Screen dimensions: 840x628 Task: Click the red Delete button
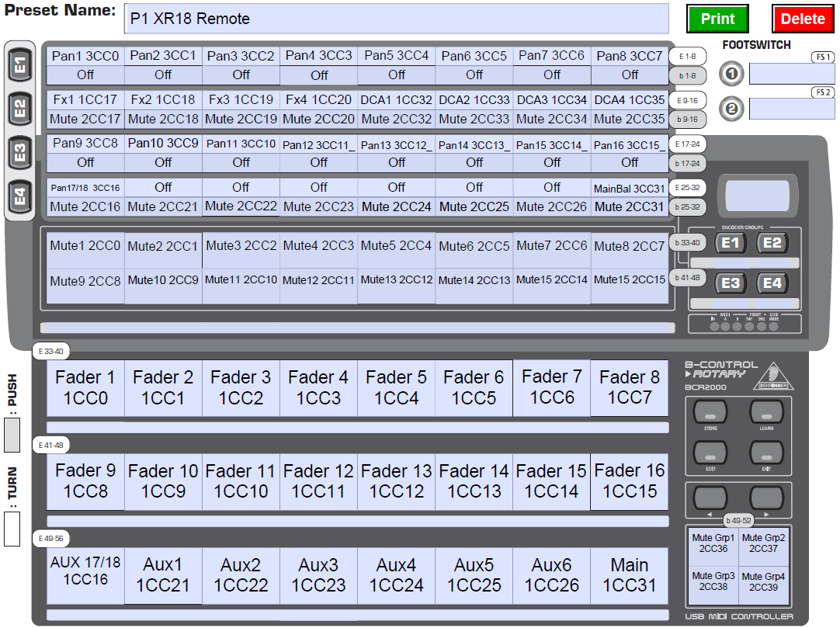click(x=802, y=19)
